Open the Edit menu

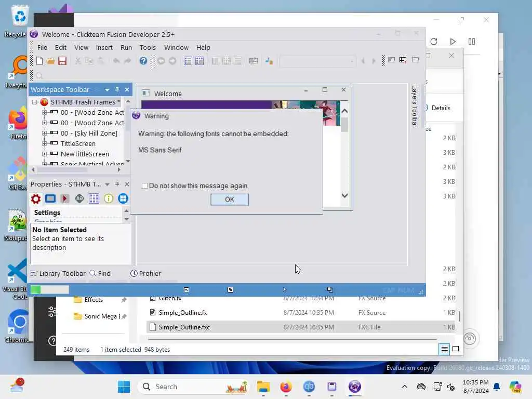coord(61,47)
